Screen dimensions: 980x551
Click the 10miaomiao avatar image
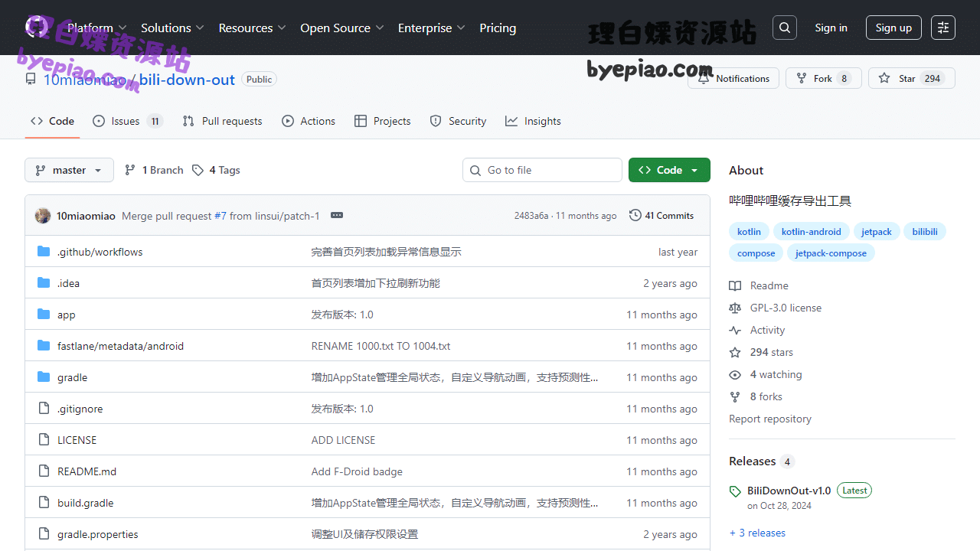pos(43,216)
